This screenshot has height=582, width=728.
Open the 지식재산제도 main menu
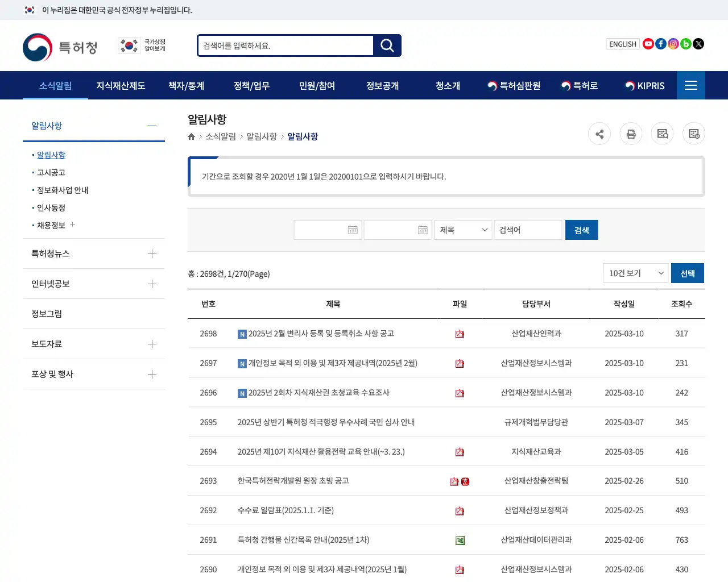pos(121,85)
